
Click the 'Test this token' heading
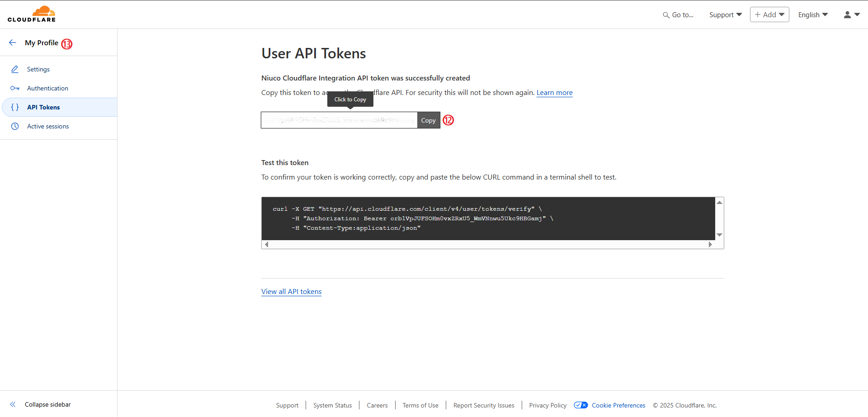tap(285, 163)
